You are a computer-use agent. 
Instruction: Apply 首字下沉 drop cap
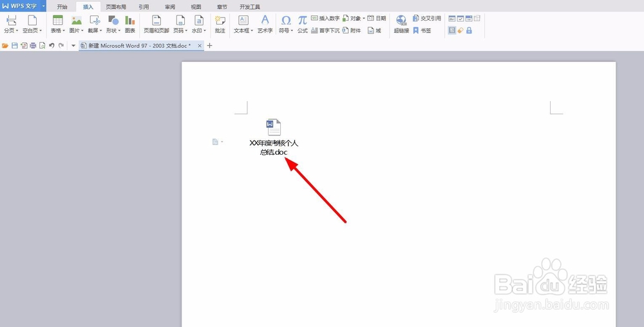[x=325, y=30]
